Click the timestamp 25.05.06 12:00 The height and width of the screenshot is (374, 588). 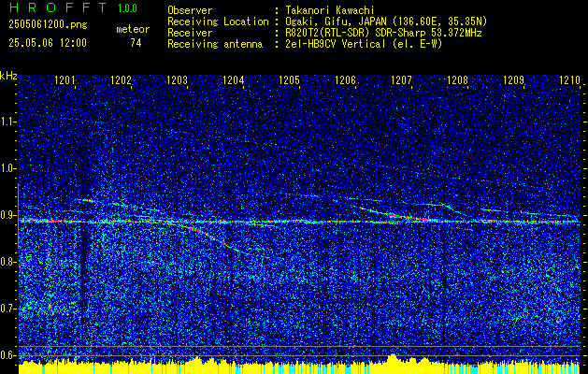[x=48, y=43]
